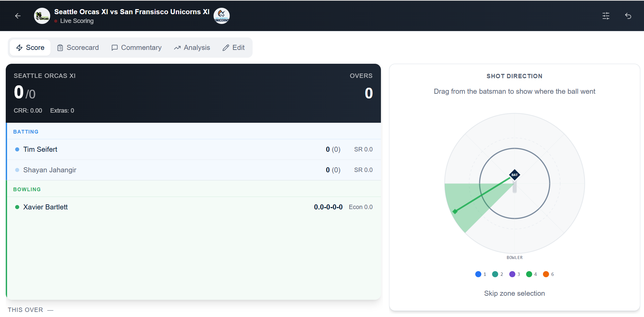
Task: Click the BOWLER label below the field
Action: [x=515, y=258]
